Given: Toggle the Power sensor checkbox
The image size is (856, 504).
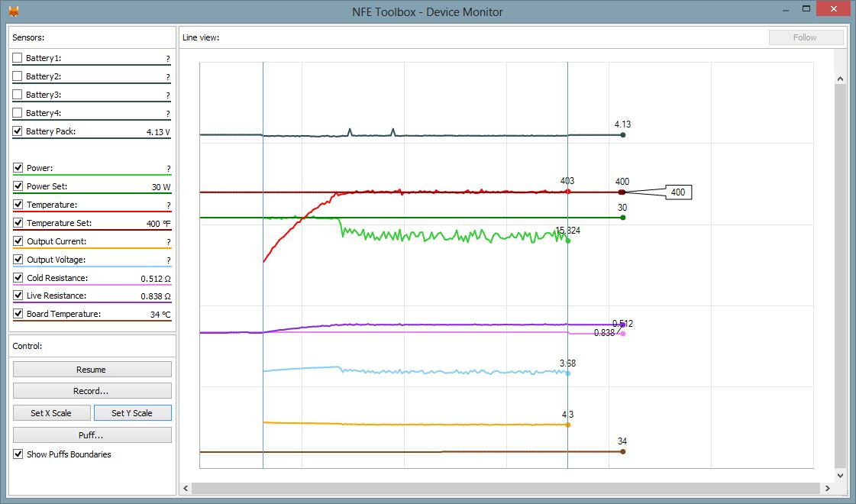Looking at the screenshot, I should click(x=18, y=168).
